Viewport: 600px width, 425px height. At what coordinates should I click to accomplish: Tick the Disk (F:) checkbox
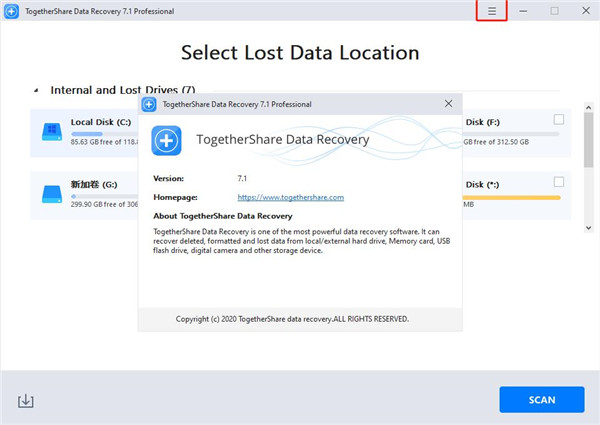pos(558,120)
